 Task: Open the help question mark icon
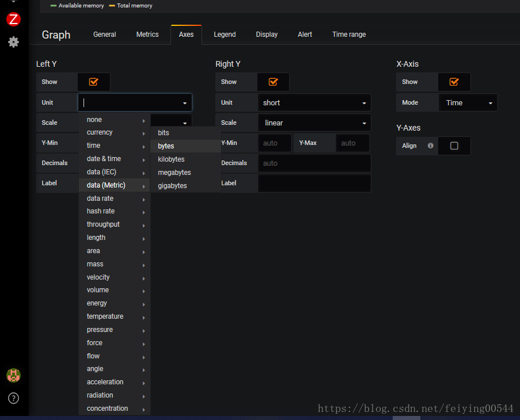[14, 398]
